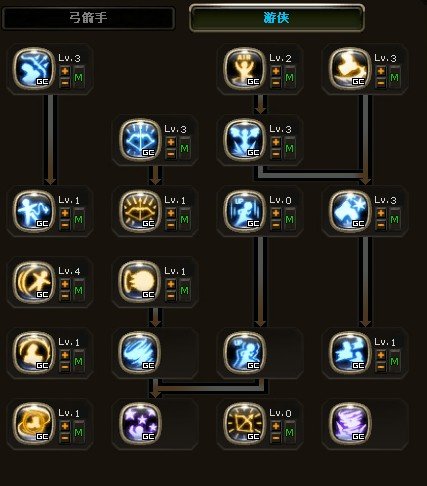Increase level of the Lv.4 skill

coord(65,284)
